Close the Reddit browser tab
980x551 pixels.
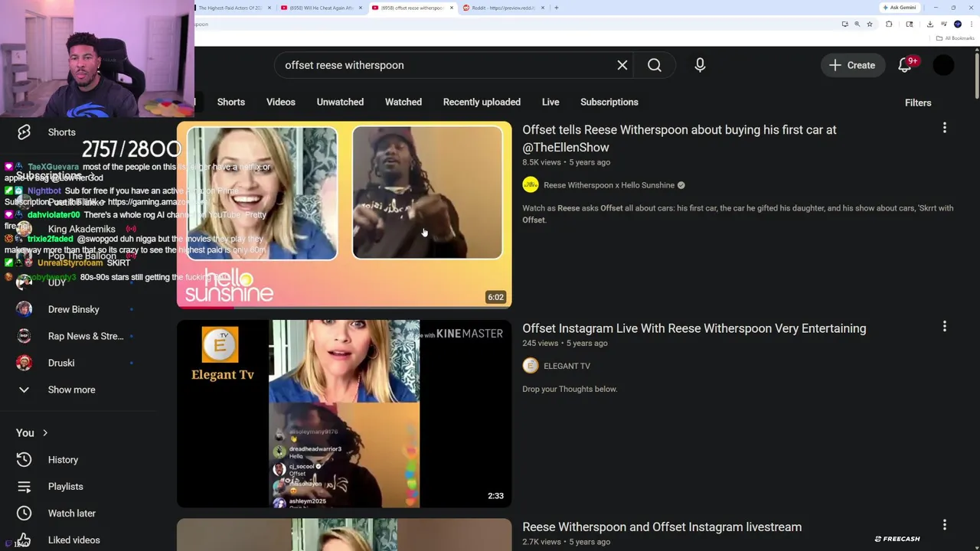click(x=543, y=8)
